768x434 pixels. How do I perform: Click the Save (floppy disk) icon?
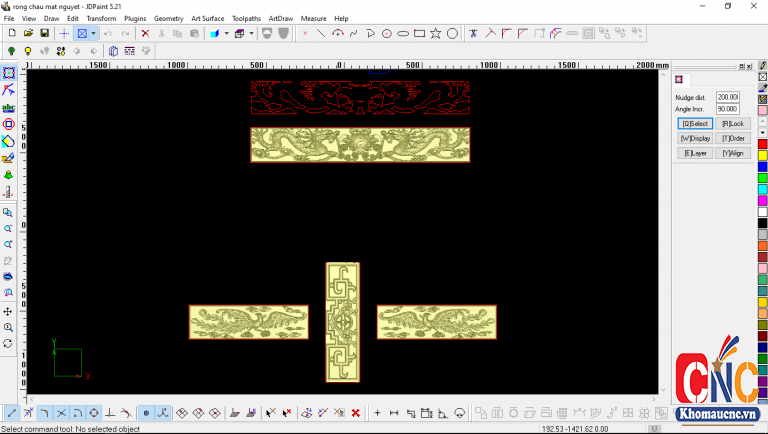pos(44,33)
